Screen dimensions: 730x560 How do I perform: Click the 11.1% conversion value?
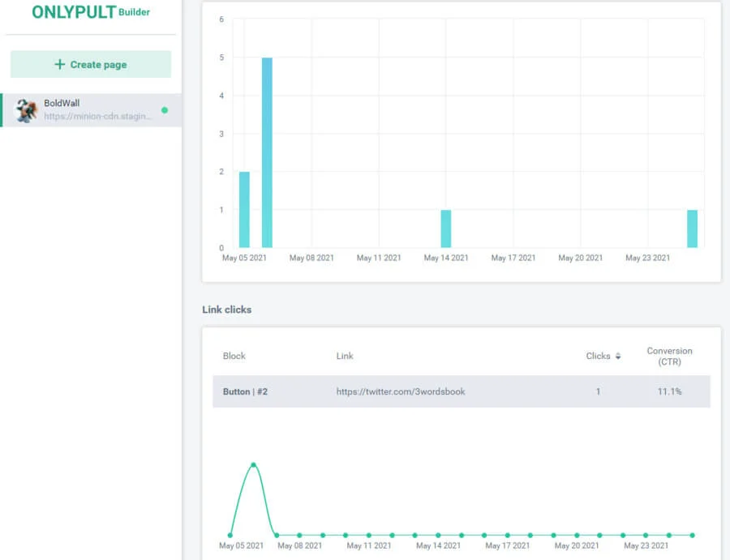coord(669,391)
